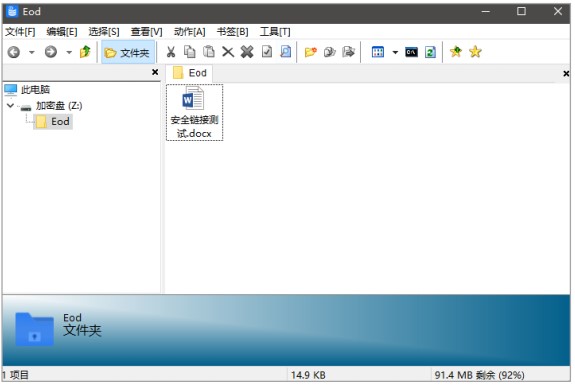Go up one folder level
Image resolution: width=575 pixels, height=385 pixels.
(85, 52)
